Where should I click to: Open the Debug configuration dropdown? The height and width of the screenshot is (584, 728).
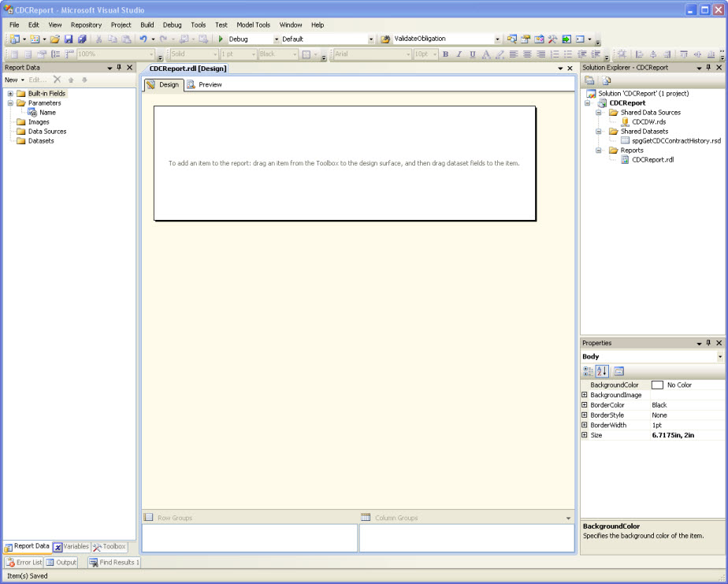(x=277, y=39)
